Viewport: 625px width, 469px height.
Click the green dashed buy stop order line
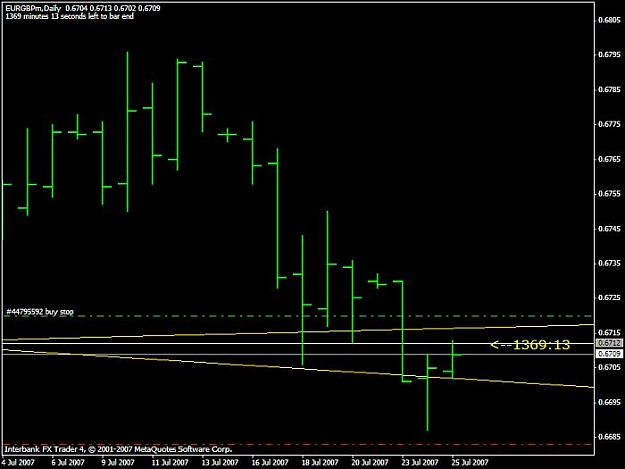pyautogui.click(x=298, y=316)
